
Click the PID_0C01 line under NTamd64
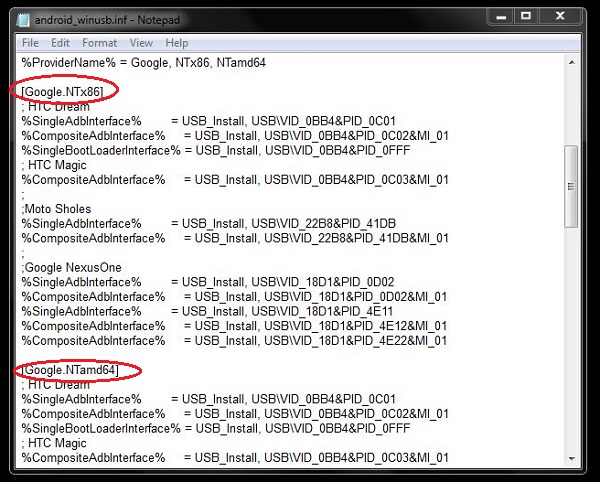[209, 399]
